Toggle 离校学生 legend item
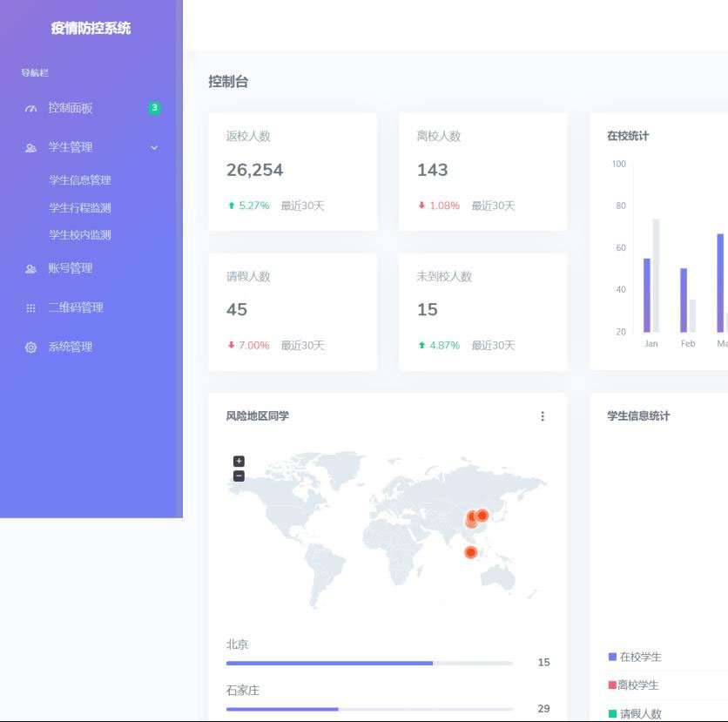Screen dimensions: 728x722 click(633, 685)
